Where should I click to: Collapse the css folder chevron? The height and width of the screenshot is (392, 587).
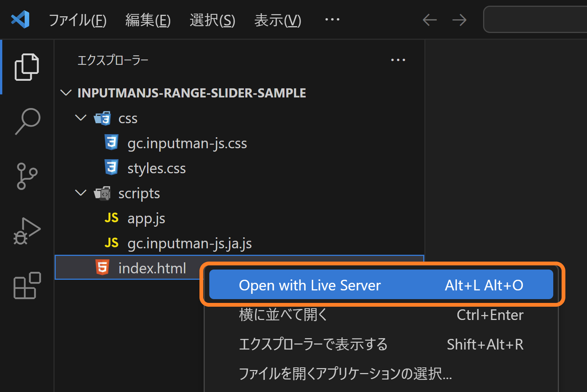81,118
